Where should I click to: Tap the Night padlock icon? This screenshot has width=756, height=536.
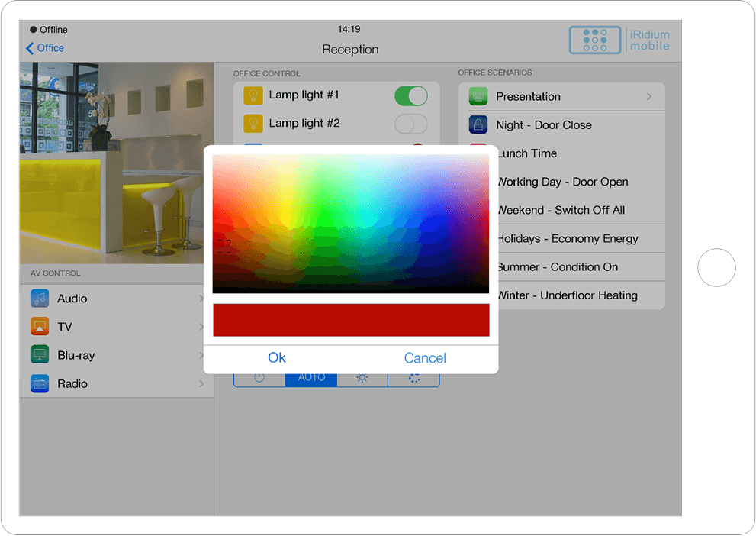point(478,125)
